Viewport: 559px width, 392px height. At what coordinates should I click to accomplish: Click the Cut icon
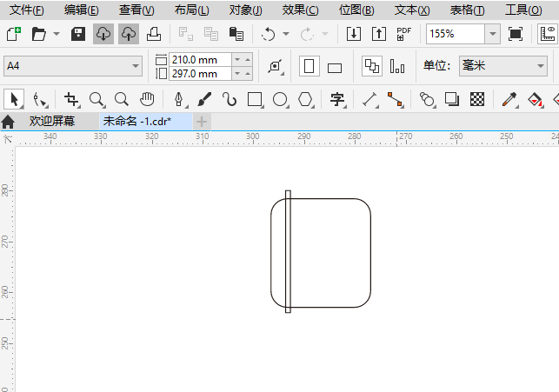tap(186, 34)
